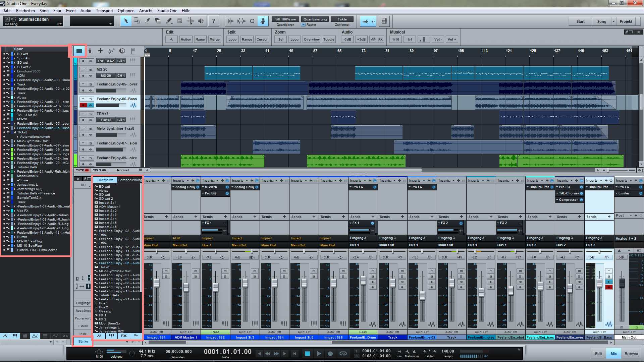This screenshot has height=362, width=644.
Task: Switch to the Browse view
Action: point(631,354)
